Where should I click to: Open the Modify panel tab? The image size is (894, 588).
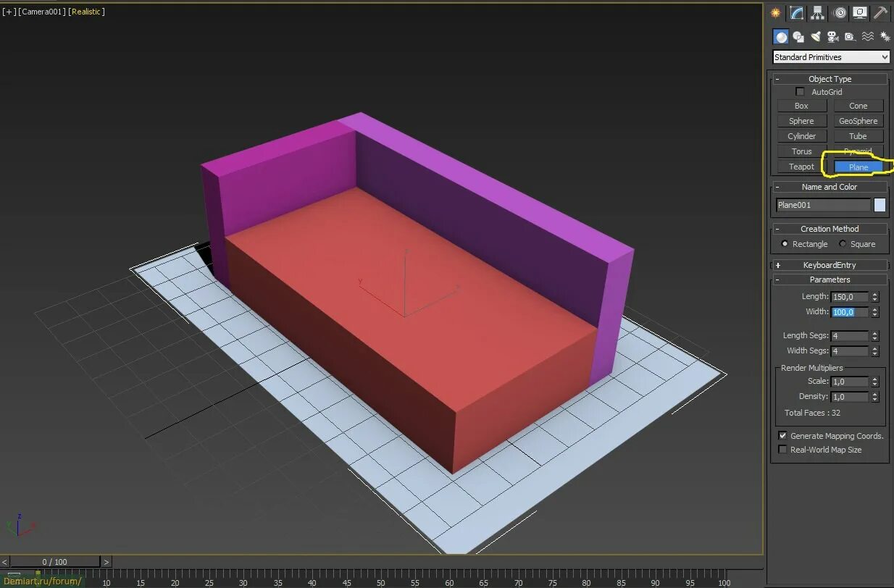795,12
